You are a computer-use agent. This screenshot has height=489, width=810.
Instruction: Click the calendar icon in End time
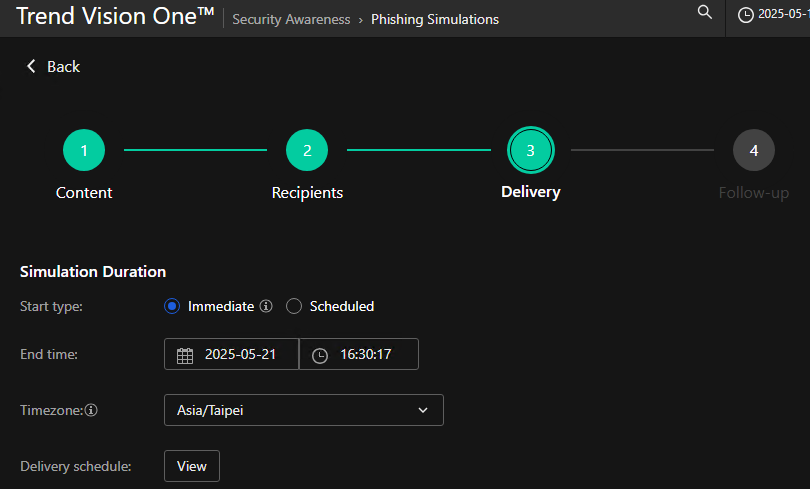coord(185,355)
